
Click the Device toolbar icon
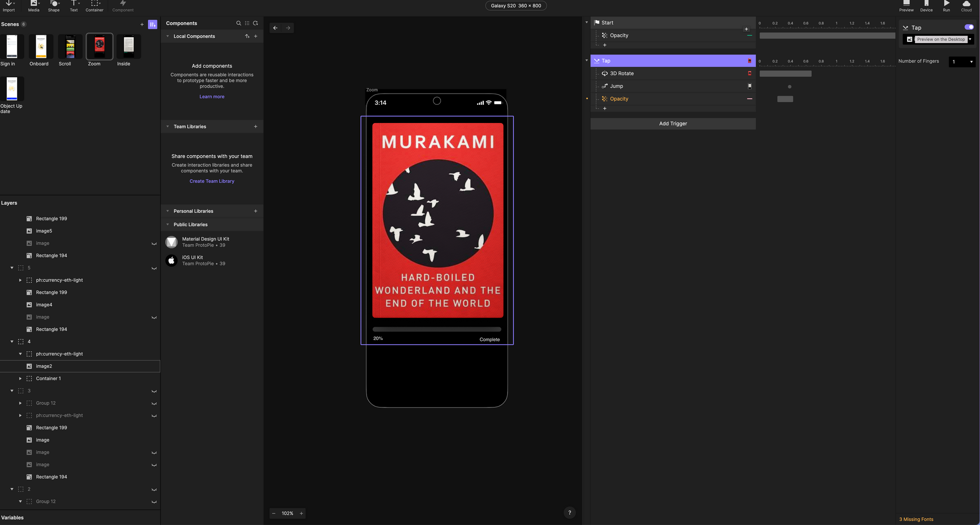(x=927, y=6)
